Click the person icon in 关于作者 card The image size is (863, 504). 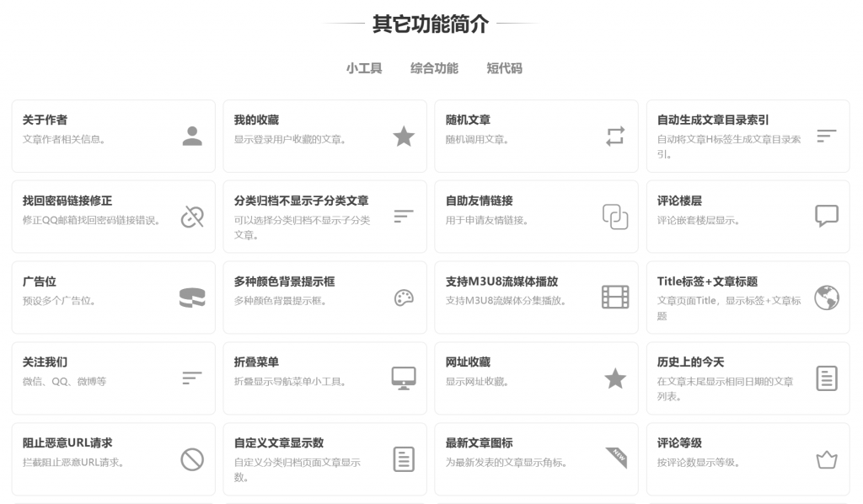point(192,136)
